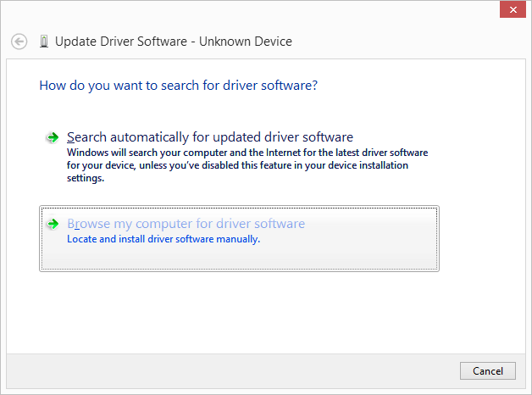Click Locate and install driver software manually text
This screenshot has width=532, height=395.
click(x=163, y=239)
